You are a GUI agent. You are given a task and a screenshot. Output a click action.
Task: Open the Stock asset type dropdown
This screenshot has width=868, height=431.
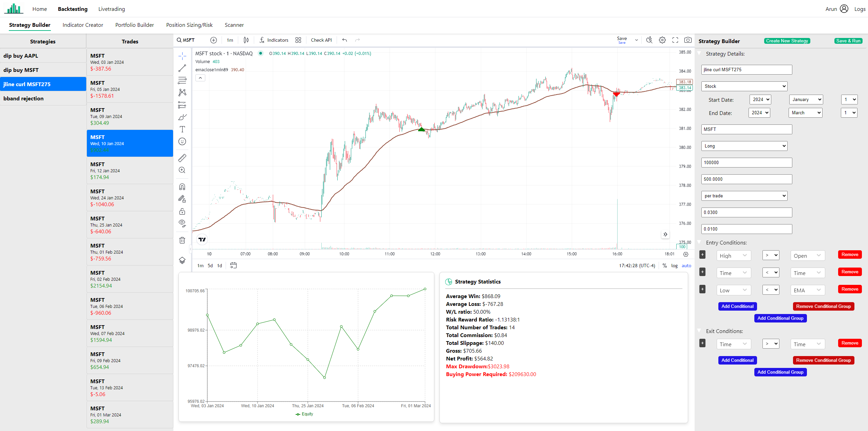coord(744,86)
